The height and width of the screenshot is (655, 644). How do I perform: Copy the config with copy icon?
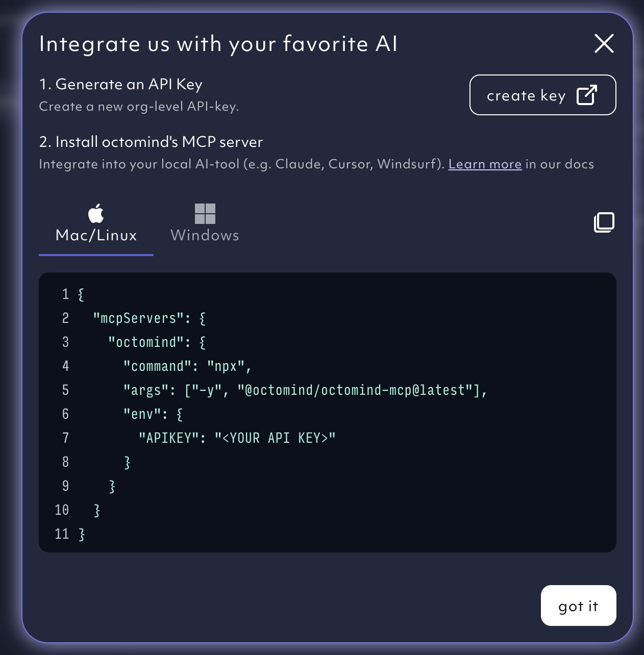click(604, 222)
